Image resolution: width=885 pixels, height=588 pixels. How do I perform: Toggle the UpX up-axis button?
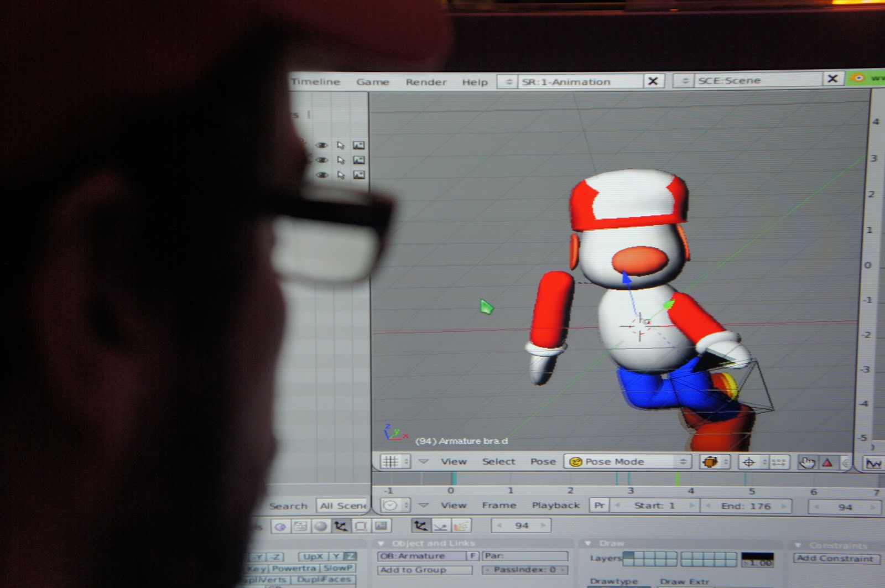pyautogui.click(x=313, y=556)
